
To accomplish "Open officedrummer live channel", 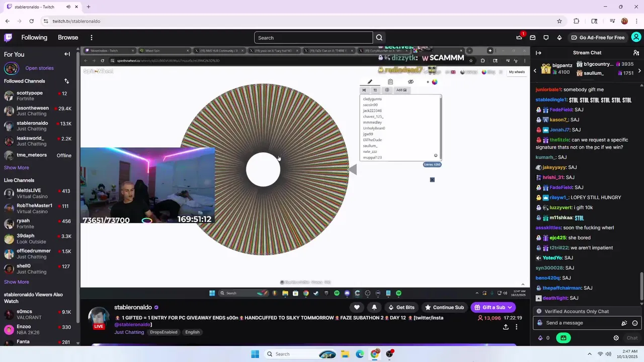I will (x=38, y=254).
